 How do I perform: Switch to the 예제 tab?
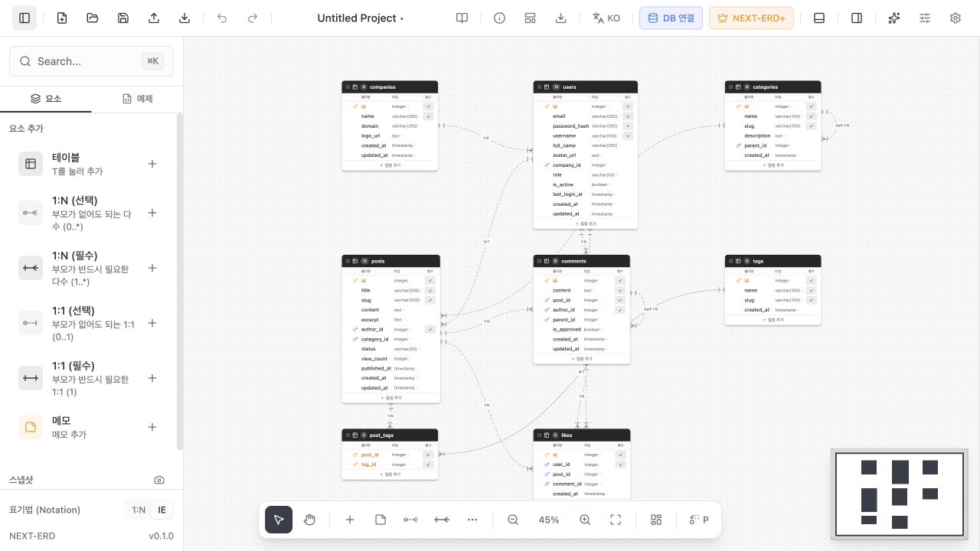click(x=138, y=99)
